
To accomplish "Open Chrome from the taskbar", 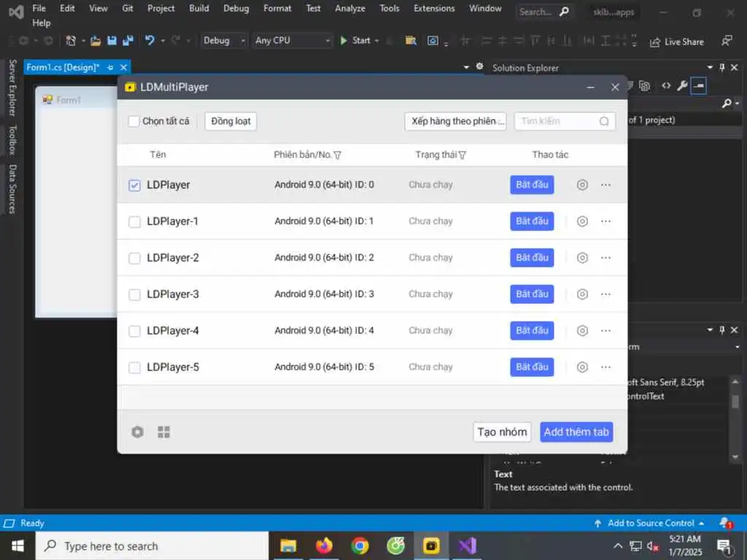I will tap(360, 545).
